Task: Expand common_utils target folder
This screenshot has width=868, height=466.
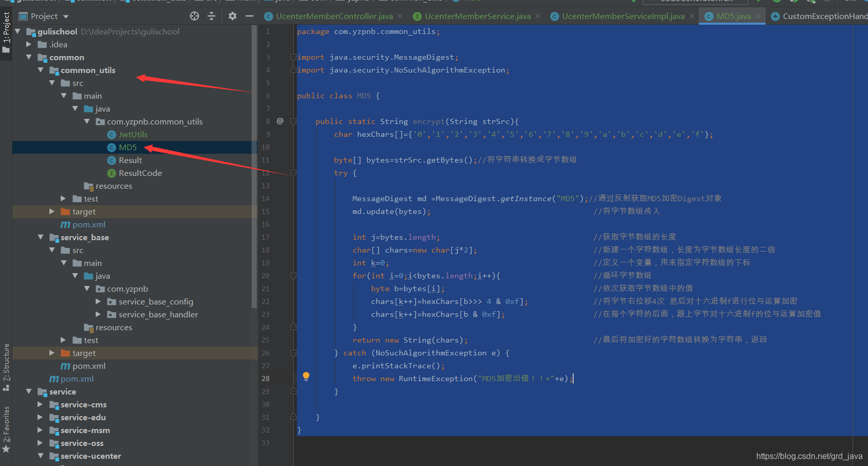Action: [52, 211]
